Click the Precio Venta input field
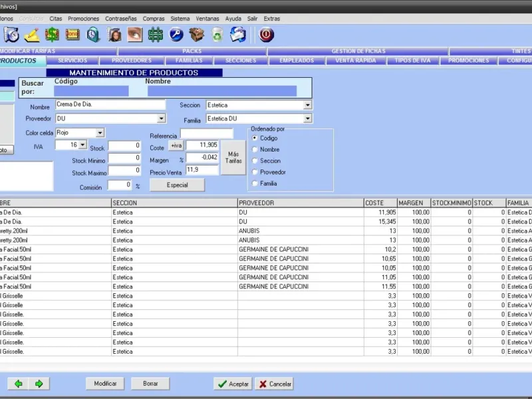The image size is (532, 399). pyautogui.click(x=201, y=170)
